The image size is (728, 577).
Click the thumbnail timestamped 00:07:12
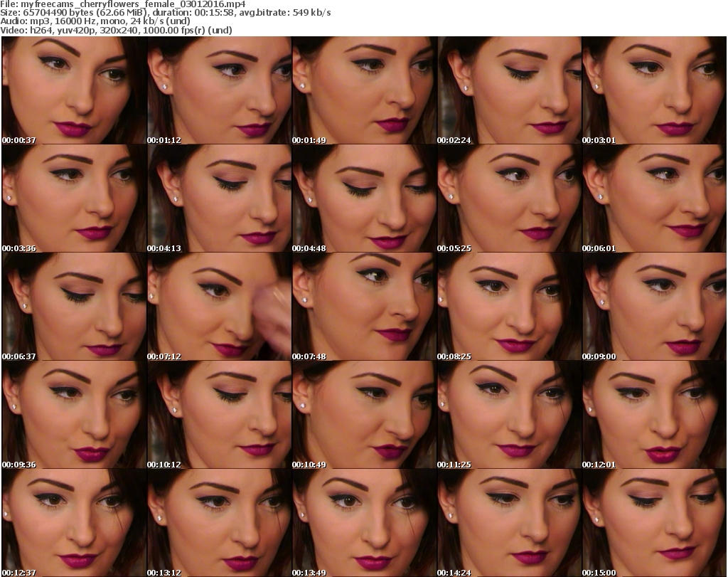click(x=219, y=307)
